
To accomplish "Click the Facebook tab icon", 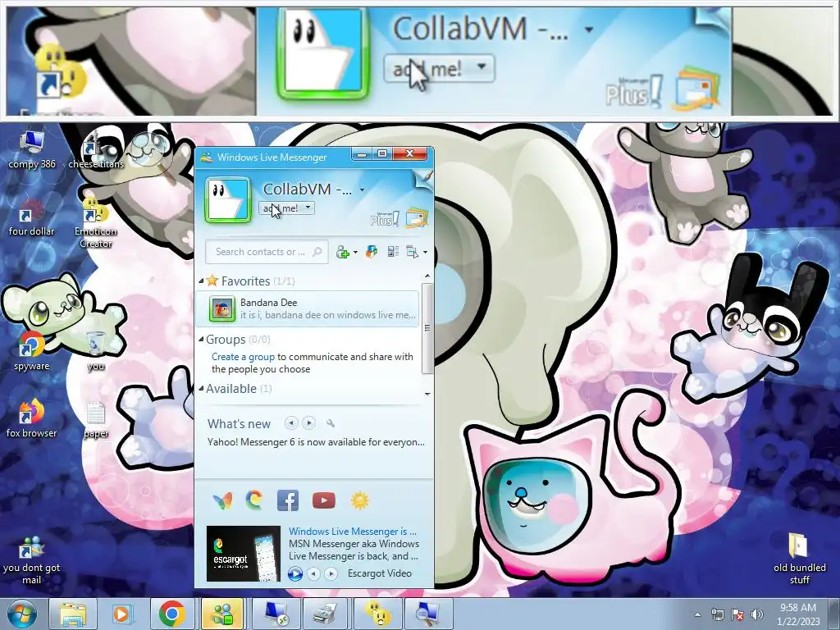I will (x=288, y=500).
